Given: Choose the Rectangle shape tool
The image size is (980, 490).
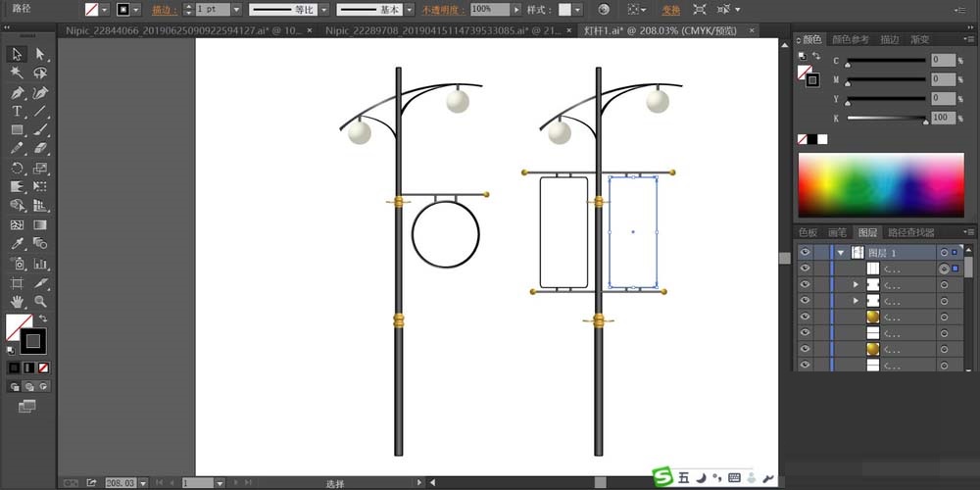Looking at the screenshot, I should [x=18, y=129].
